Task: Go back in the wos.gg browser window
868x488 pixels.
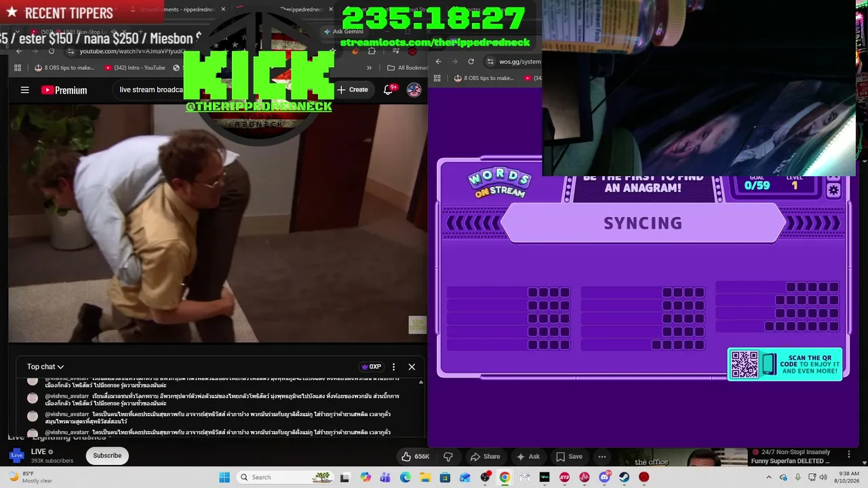Action: click(438, 61)
